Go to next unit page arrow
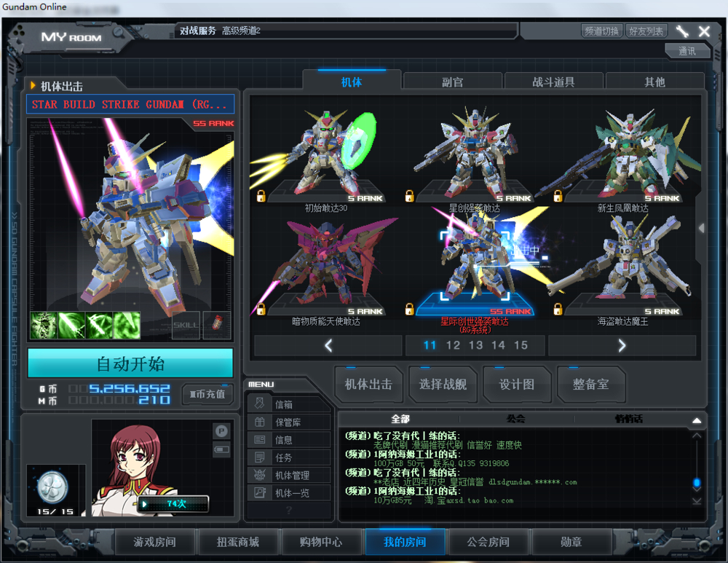728x563 pixels. tap(622, 345)
